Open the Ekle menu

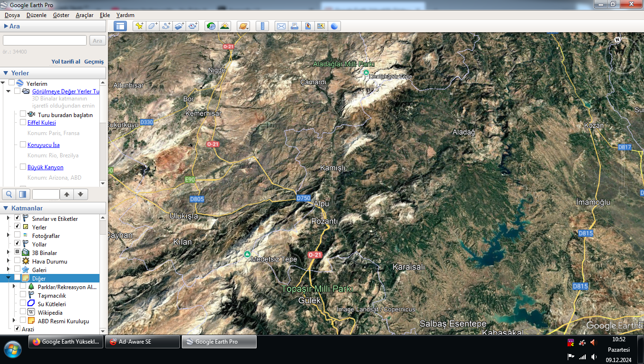[x=105, y=15]
